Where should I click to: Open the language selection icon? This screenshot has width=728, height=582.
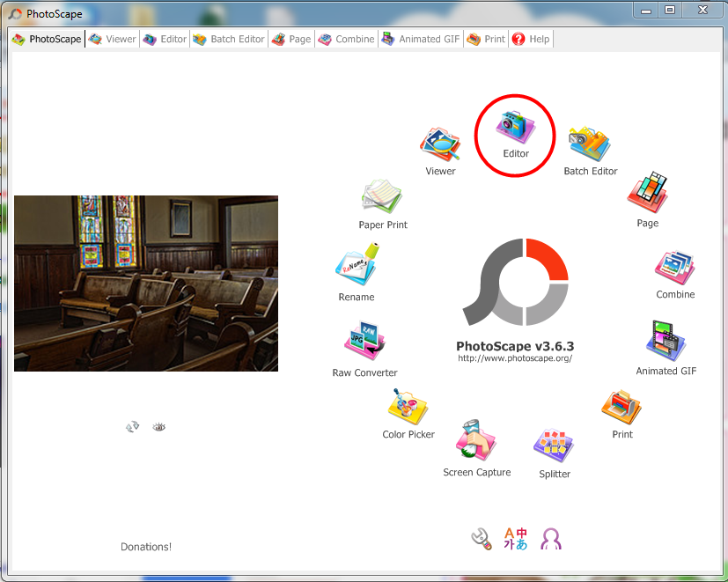click(x=516, y=539)
